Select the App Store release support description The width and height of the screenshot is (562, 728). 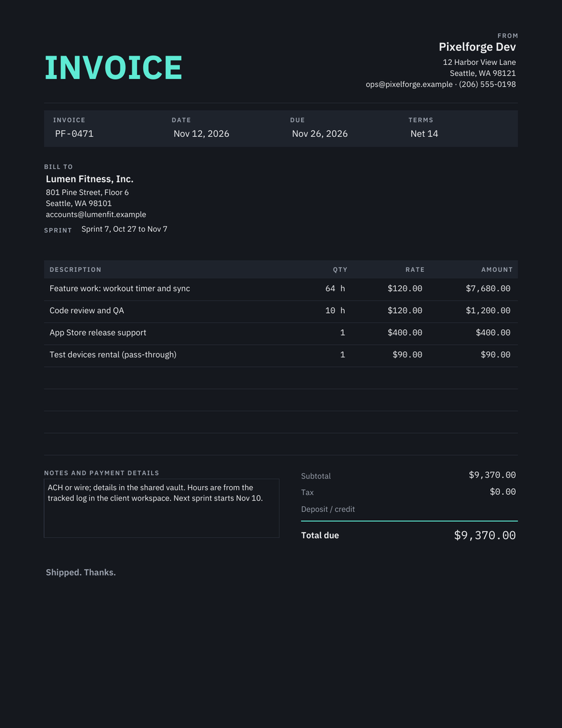click(98, 332)
